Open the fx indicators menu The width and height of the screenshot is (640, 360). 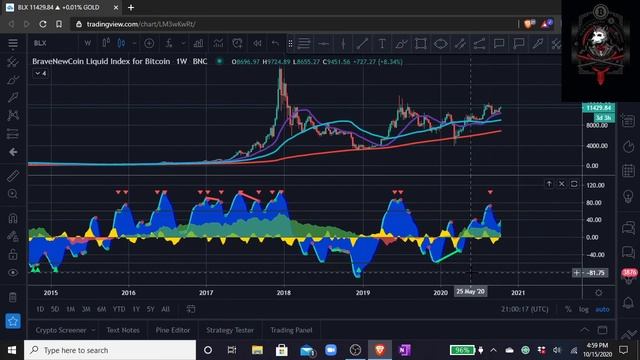(169, 43)
